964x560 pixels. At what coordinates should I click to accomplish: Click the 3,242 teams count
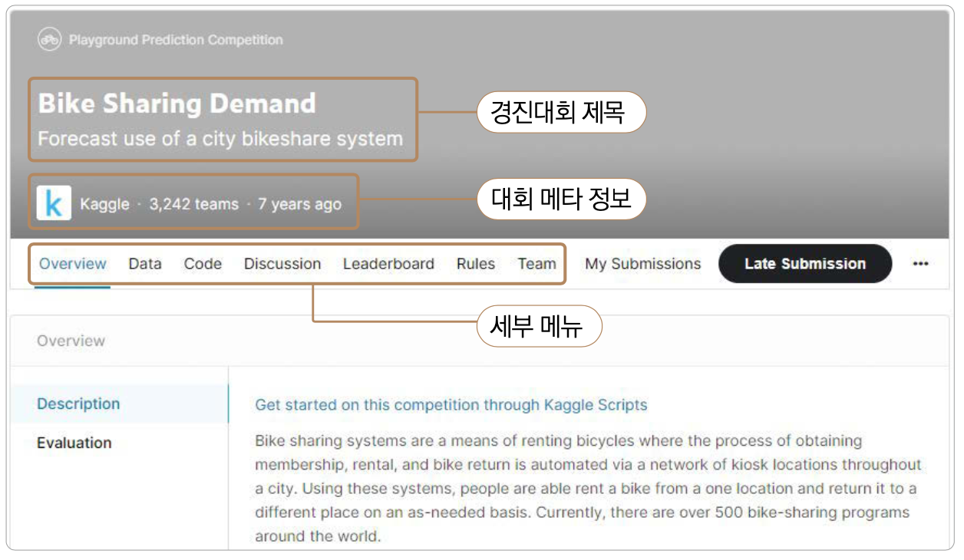tap(193, 204)
